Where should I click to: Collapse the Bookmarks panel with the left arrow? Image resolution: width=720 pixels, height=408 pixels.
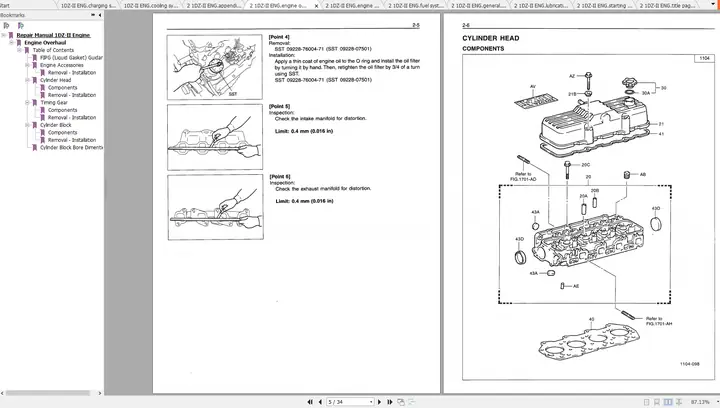100,15
